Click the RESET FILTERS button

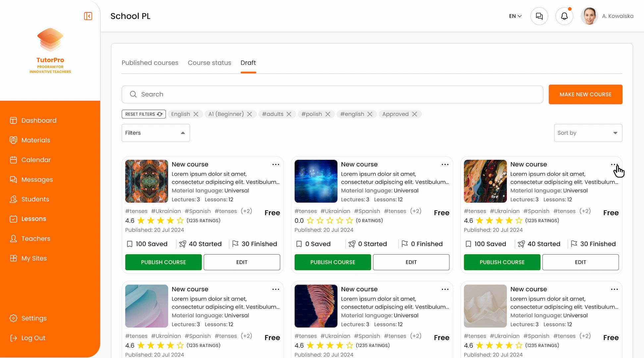[x=144, y=114]
